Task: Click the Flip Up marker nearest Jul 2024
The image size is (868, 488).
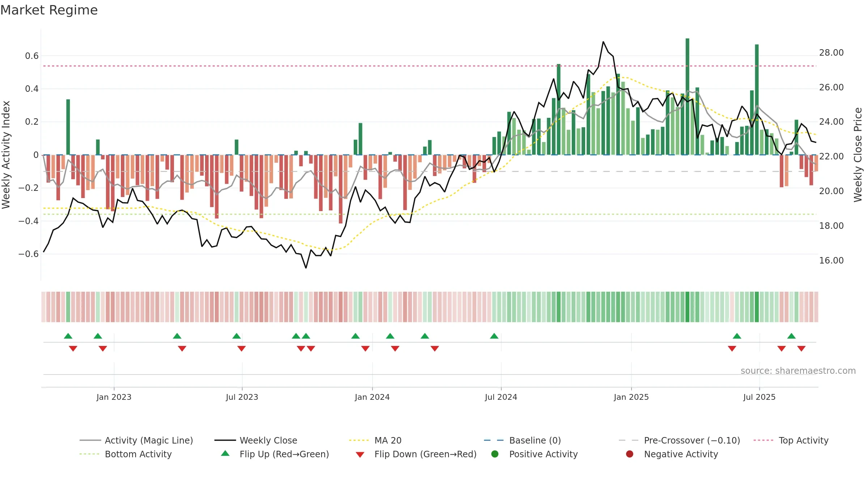Action: [494, 336]
